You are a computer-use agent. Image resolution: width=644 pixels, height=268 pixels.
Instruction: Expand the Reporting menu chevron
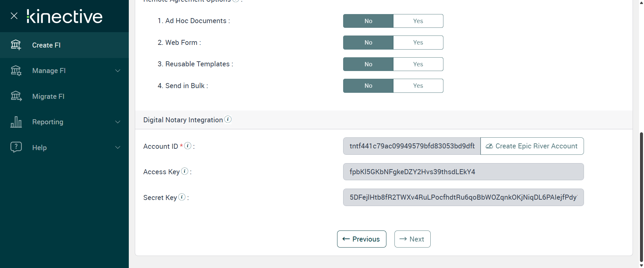coord(118,122)
